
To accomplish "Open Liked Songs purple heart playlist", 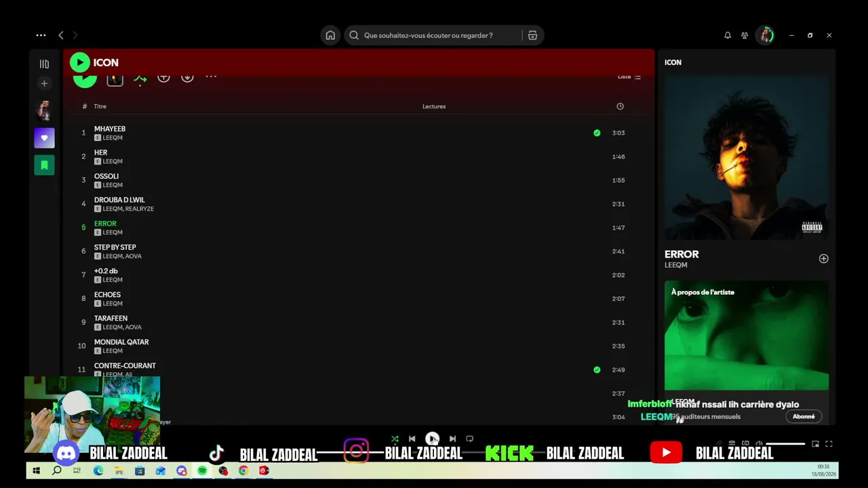I will pos(44,138).
